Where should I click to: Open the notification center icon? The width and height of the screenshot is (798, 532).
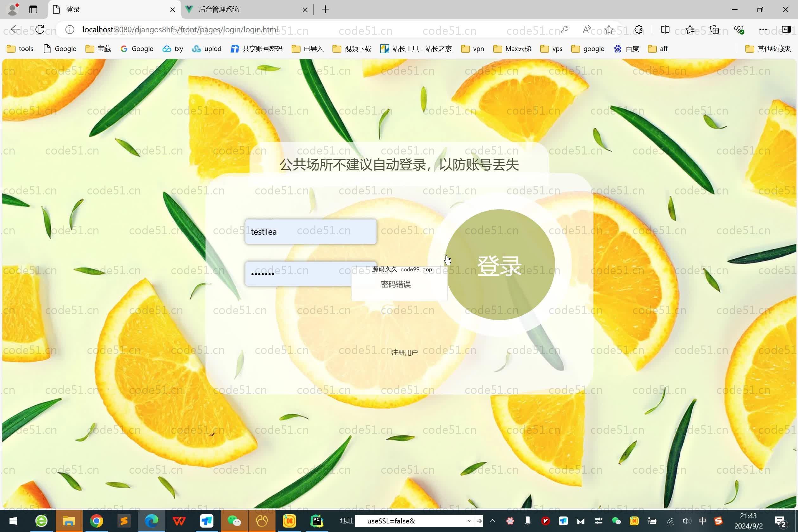(780, 522)
